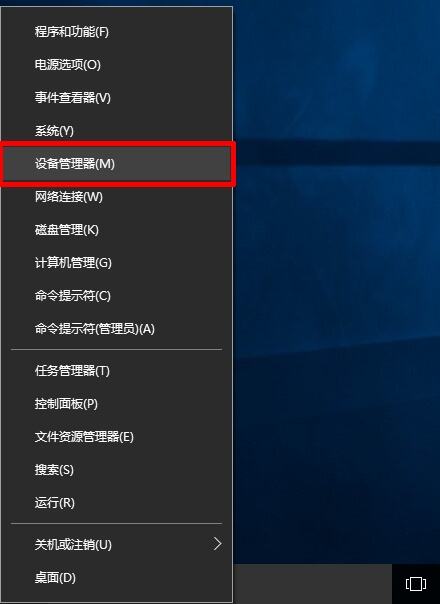Viewport: 440px width, 604px height.
Task: Open the 运行(R) dialog entry
Action: (x=116, y=503)
